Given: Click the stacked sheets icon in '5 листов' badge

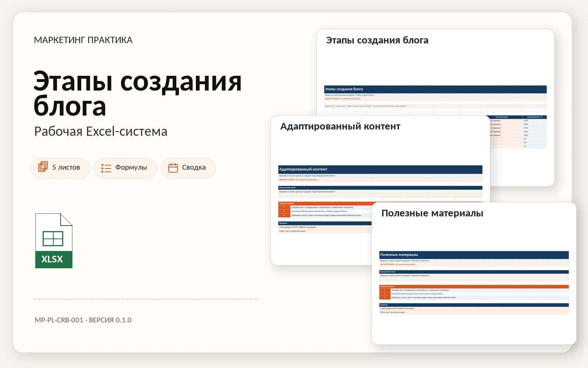Looking at the screenshot, I should tap(43, 167).
